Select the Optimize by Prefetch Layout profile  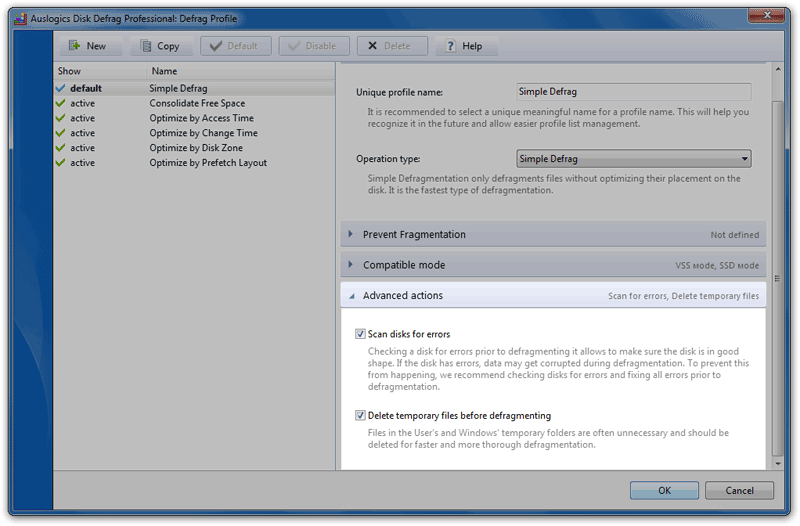[x=194, y=162]
